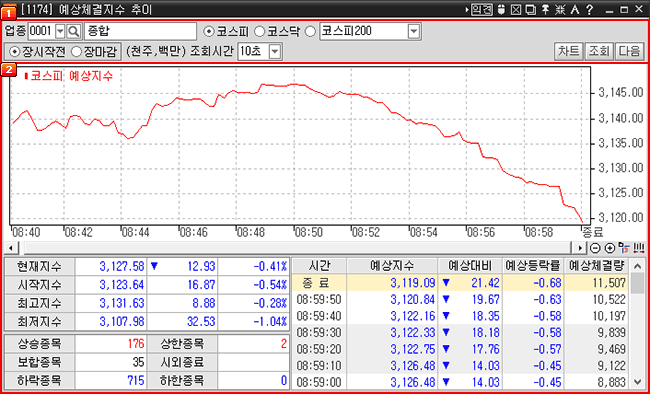Screen dimensions: 650x394
Task: Zoom in the chart with the plus icon
Action: click(609, 248)
